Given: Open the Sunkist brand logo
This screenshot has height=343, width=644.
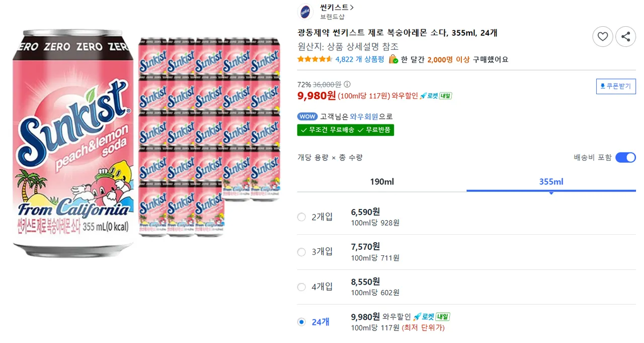Looking at the screenshot, I should (306, 11).
